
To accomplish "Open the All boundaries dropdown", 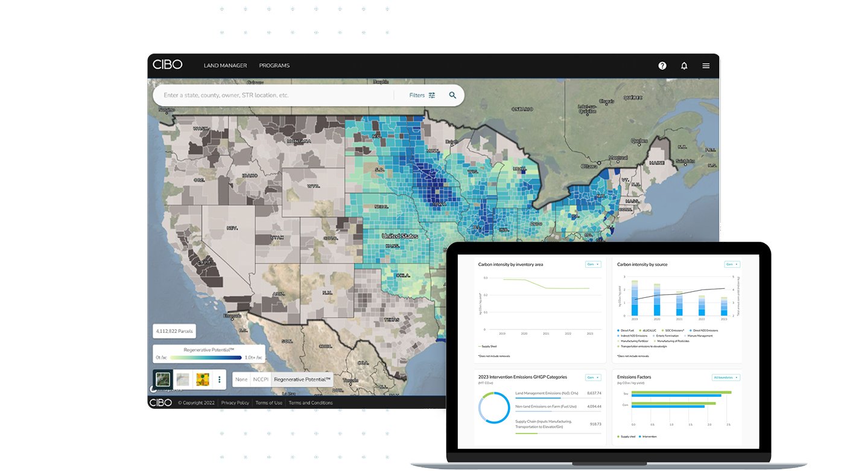I will [x=726, y=378].
